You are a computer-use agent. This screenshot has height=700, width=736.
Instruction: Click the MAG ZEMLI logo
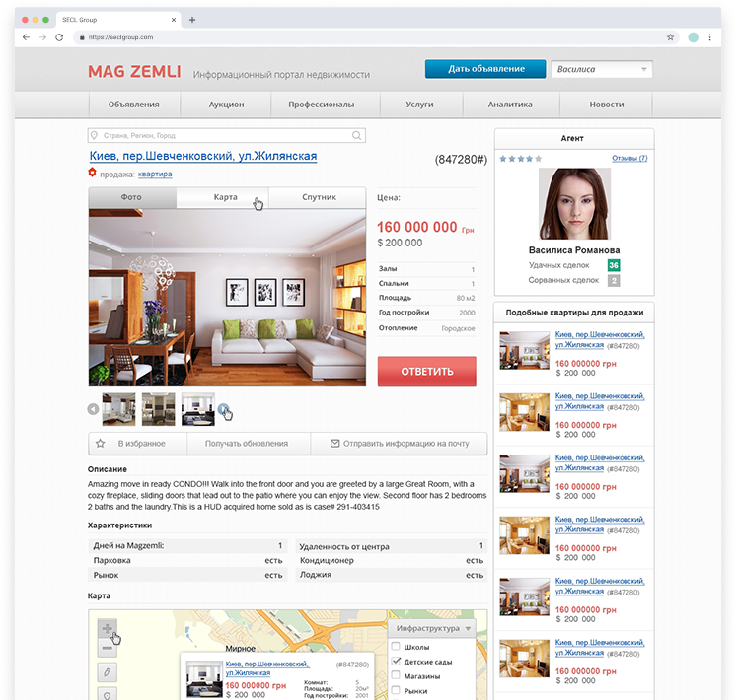(134, 72)
